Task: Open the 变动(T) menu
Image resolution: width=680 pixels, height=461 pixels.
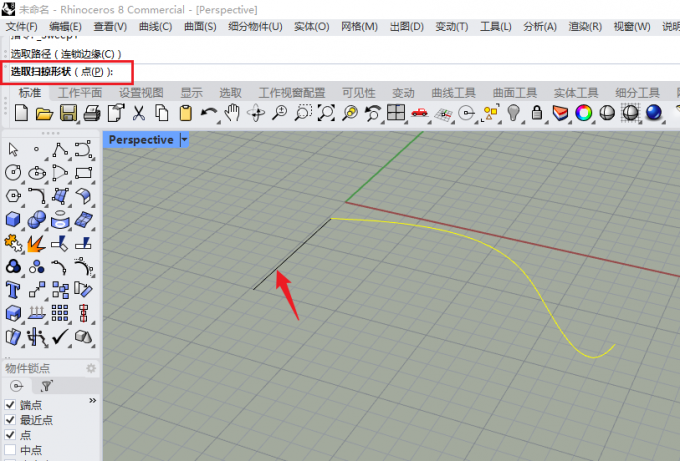Action: click(x=451, y=27)
